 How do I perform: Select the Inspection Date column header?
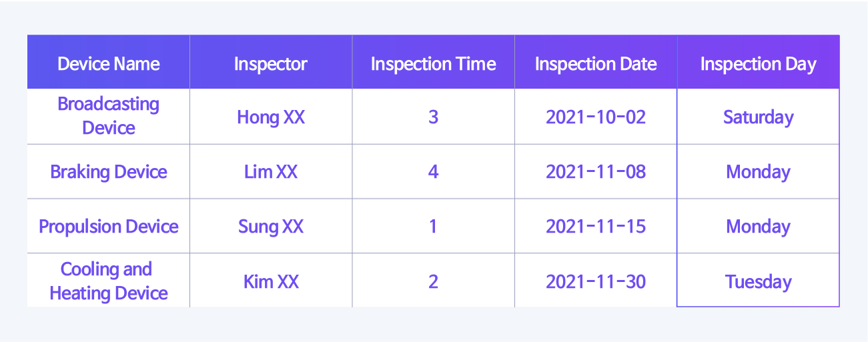596,64
